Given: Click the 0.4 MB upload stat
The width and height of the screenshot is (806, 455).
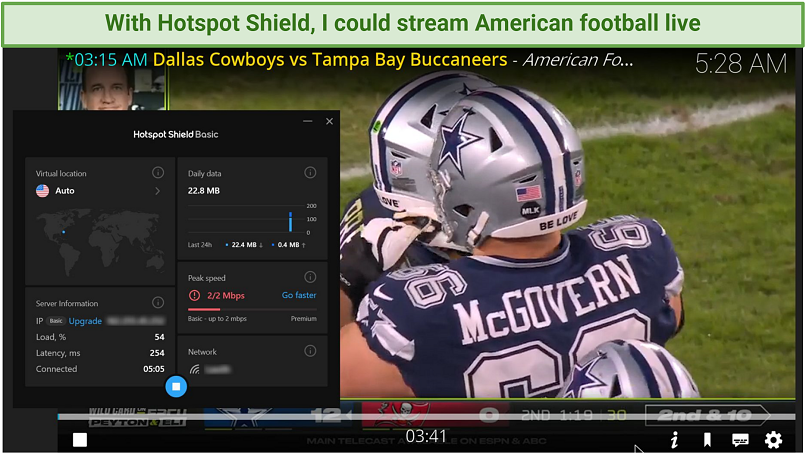Looking at the screenshot, I should tap(288, 245).
